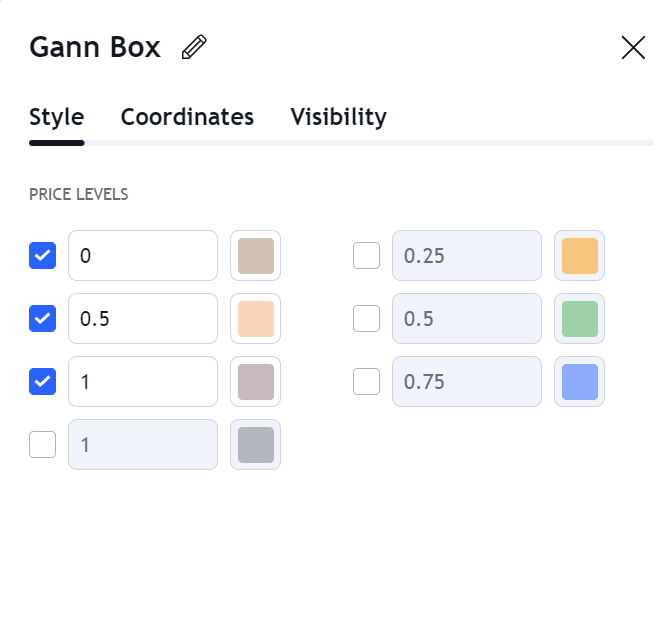Click the Gann Box dialog title
Image resolution: width=654 pixels, height=631 pixels.
click(x=95, y=47)
